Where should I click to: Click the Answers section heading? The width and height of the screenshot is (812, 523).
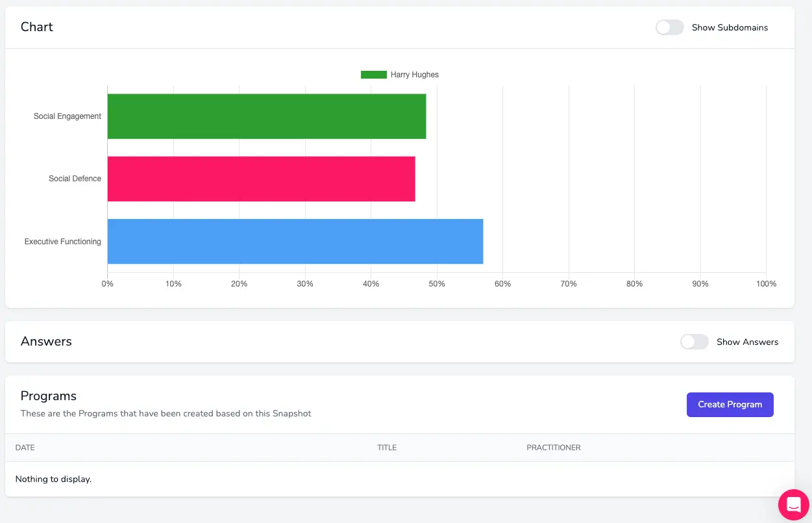(x=46, y=341)
